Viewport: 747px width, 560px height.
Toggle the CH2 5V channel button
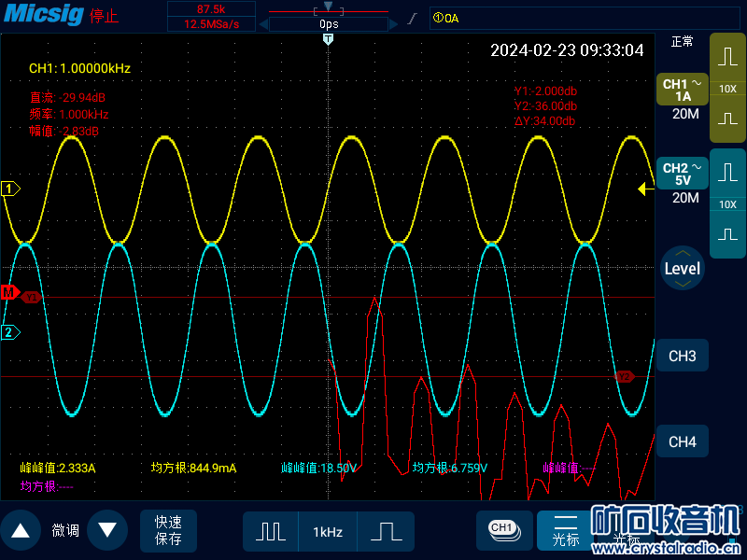coord(683,174)
